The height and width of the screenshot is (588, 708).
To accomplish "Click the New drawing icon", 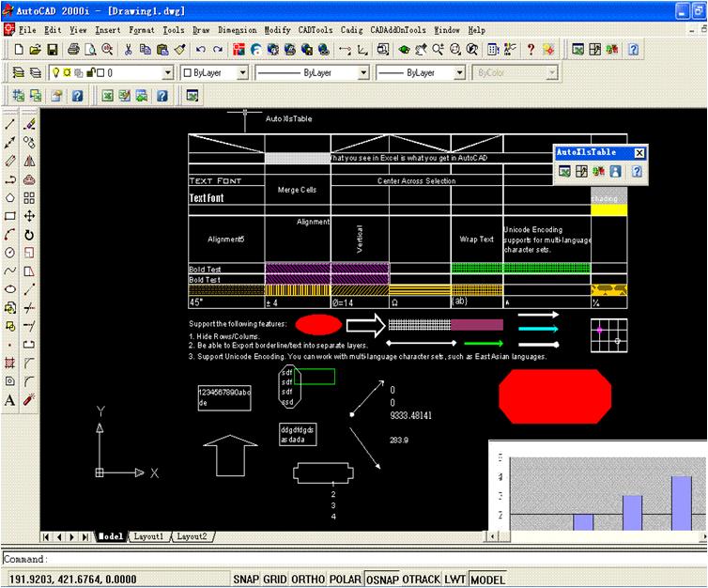I will pyautogui.click(x=19, y=49).
